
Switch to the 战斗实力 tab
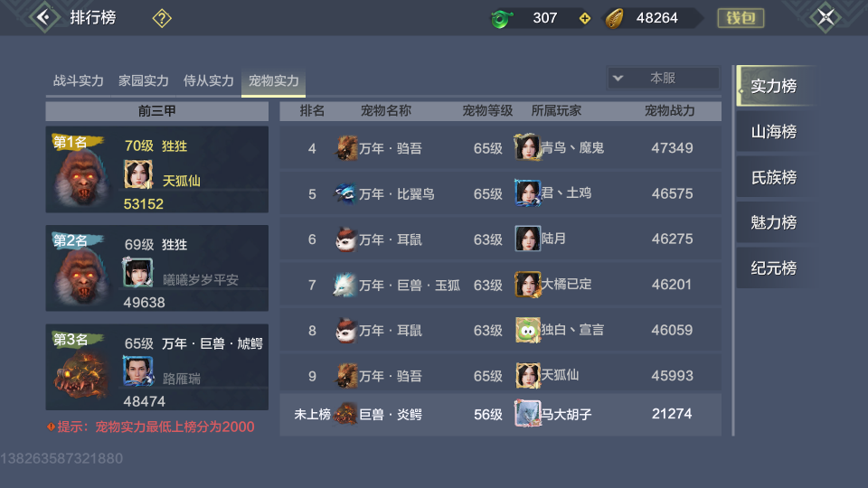(x=79, y=80)
